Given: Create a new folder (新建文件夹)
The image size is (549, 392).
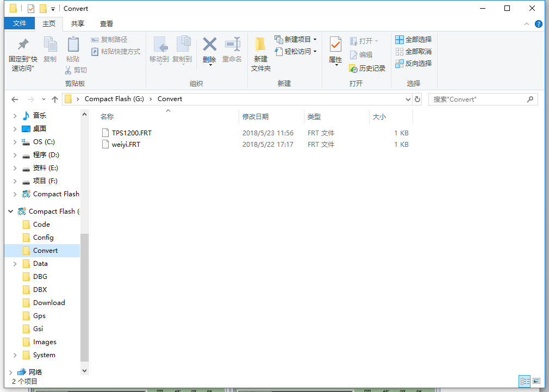Looking at the screenshot, I should pyautogui.click(x=261, y=54).
